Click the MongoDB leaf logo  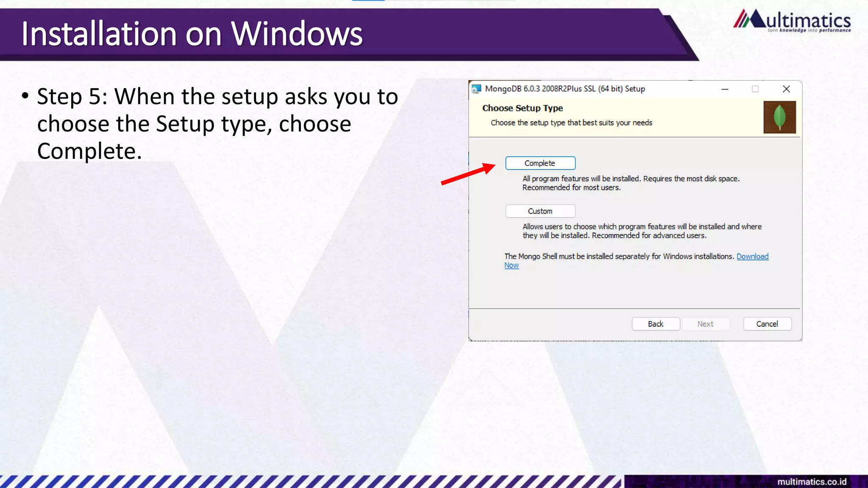779,117
